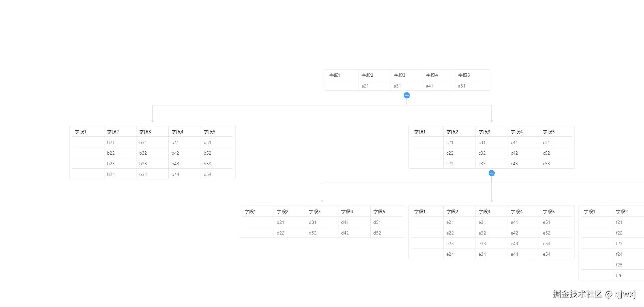Select cell e44 in the e-table

click(x=514, y=254)
